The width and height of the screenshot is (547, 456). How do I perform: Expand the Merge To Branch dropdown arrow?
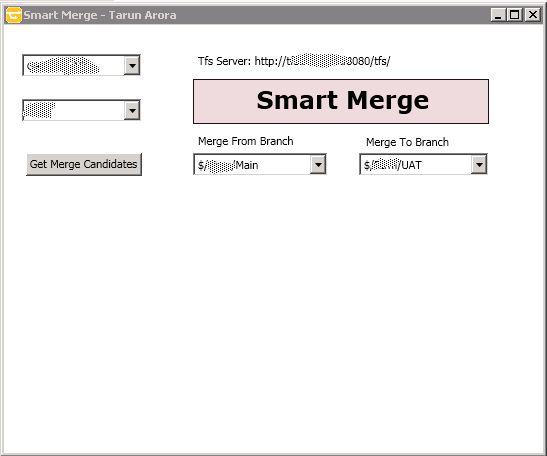point(479,164)
